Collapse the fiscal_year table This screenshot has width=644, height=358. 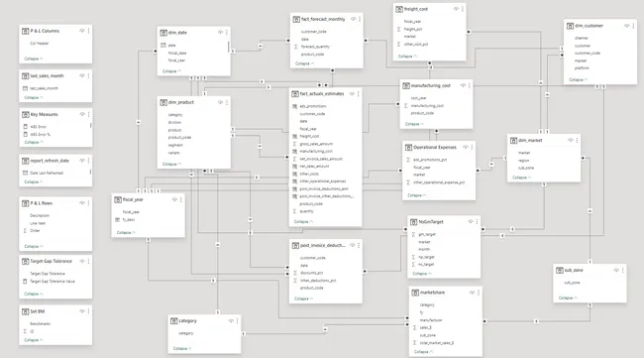[126, 233]
